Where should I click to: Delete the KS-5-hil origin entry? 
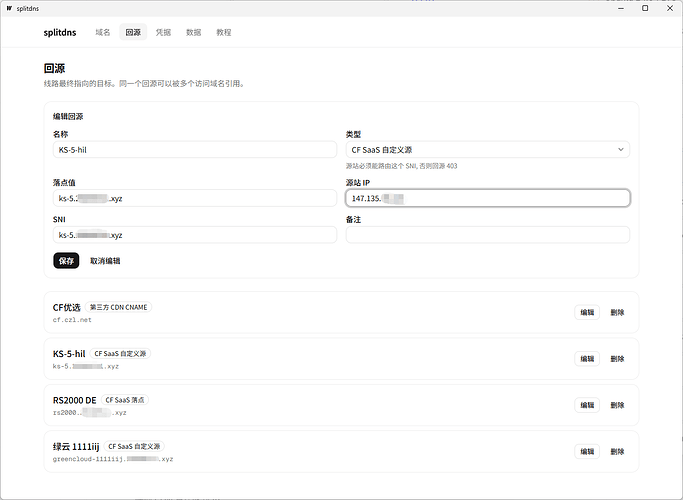click(617, 358)
